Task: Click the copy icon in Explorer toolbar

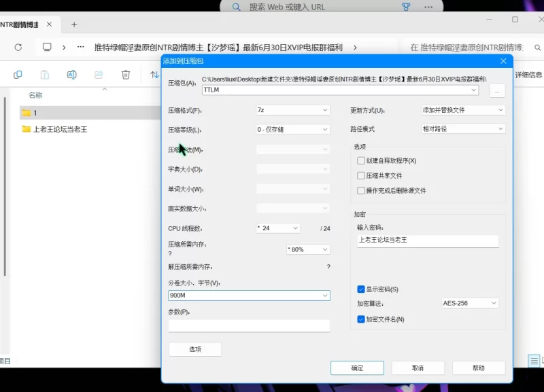Action: 18,75
